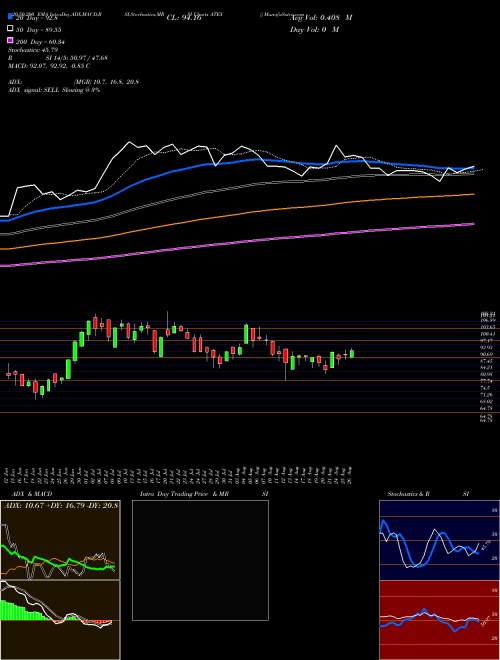Click the magenta 200 Day EMA legend square
This screenshot has width=500, height=660.
pos(10,40)
